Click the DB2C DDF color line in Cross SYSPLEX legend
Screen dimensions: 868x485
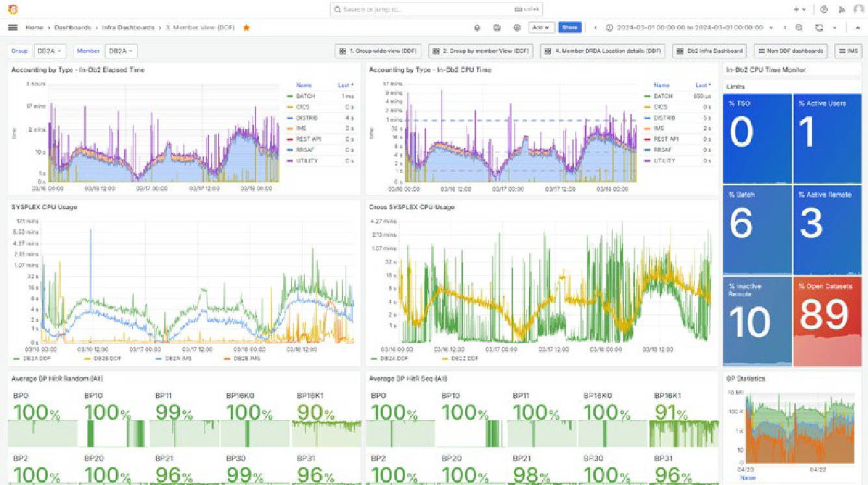pos(446,358)
